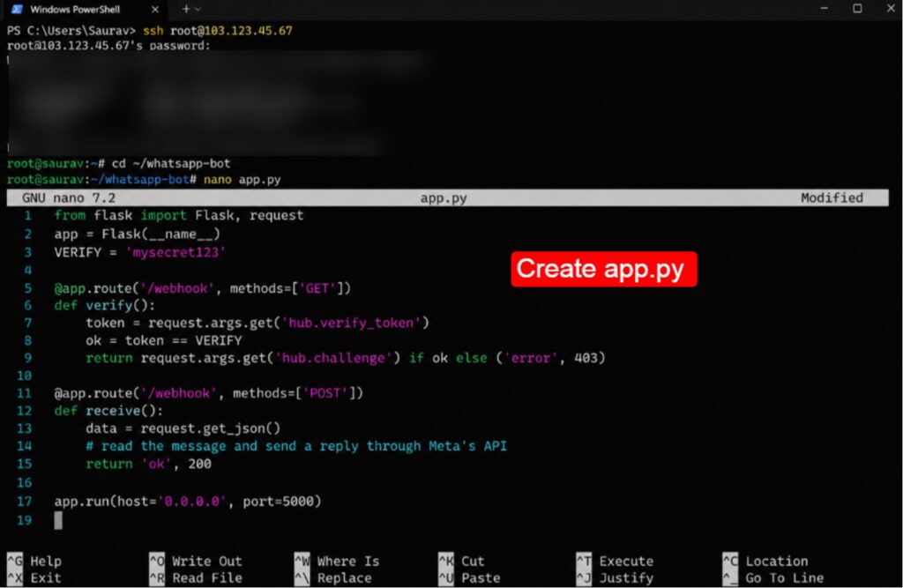Click 'hub.challenge' string on line 9
Image resolution: width=903 pixels, height=588 pixels.
[333, 358]
